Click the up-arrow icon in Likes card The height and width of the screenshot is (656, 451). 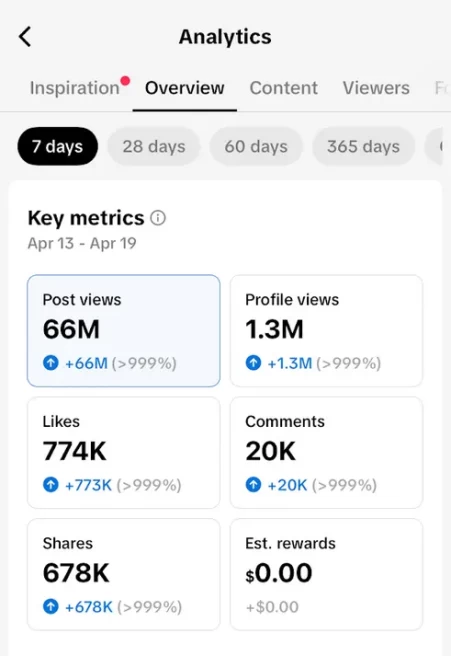(51, 484)
